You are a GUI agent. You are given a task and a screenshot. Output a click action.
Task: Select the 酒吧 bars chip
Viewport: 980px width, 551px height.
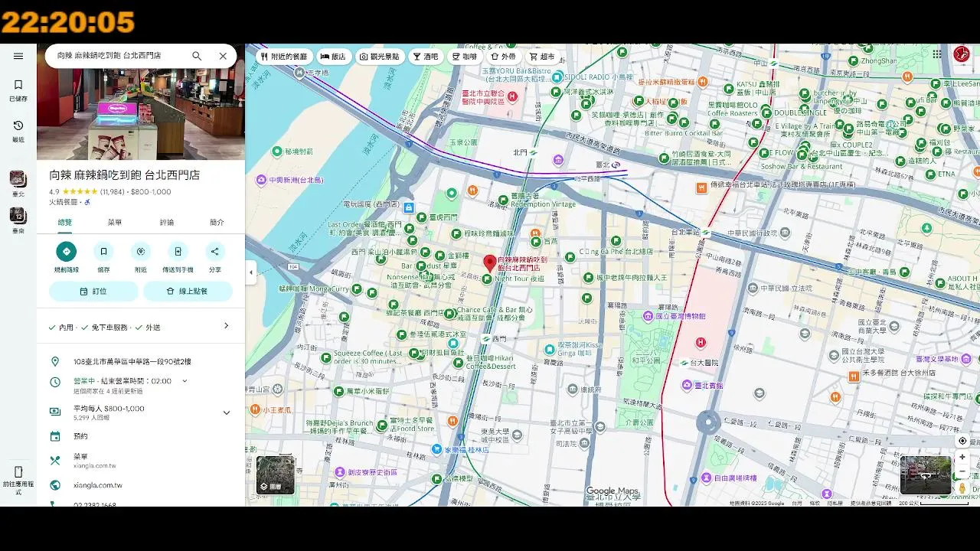tap(426, 57)
